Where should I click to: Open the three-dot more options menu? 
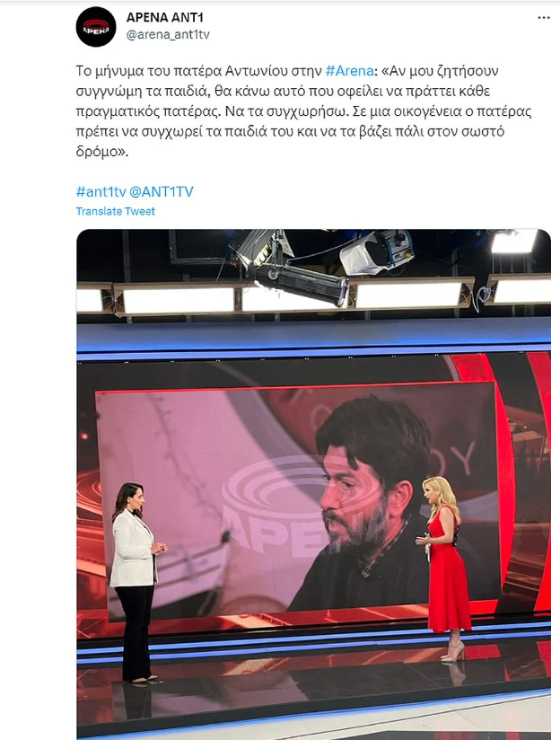544,18
